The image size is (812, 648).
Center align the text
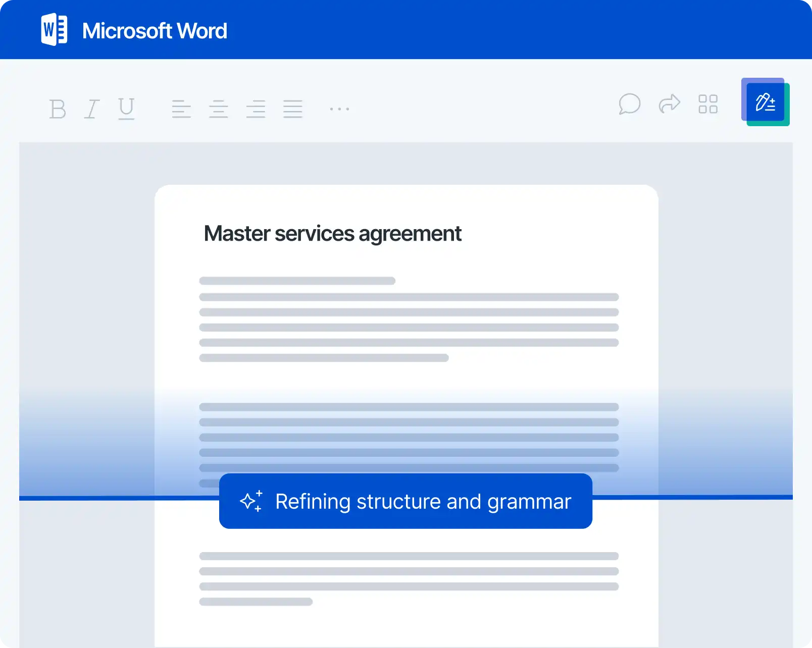[x=219, y=109]
